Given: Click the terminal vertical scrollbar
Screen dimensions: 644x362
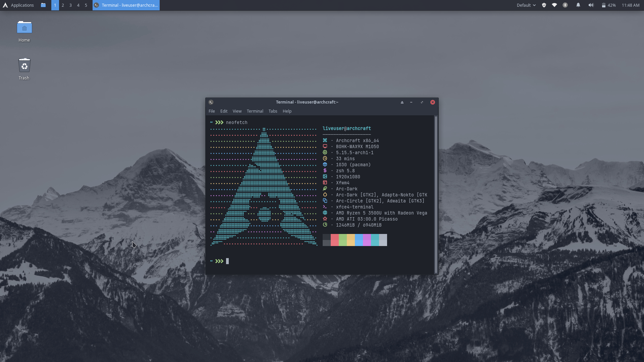Looking at the screenshot, I should coord(436,194).
